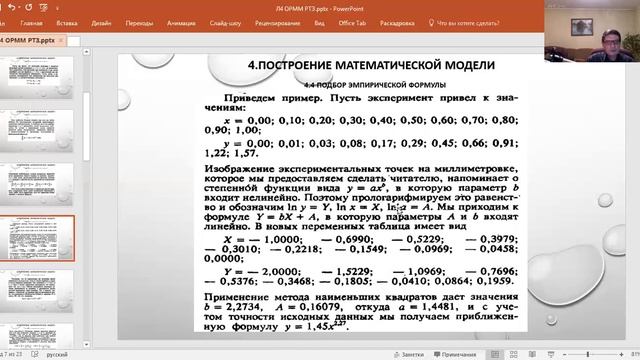Click the new blank document tab button
The image size is (640, 360).
click(73, 41)
